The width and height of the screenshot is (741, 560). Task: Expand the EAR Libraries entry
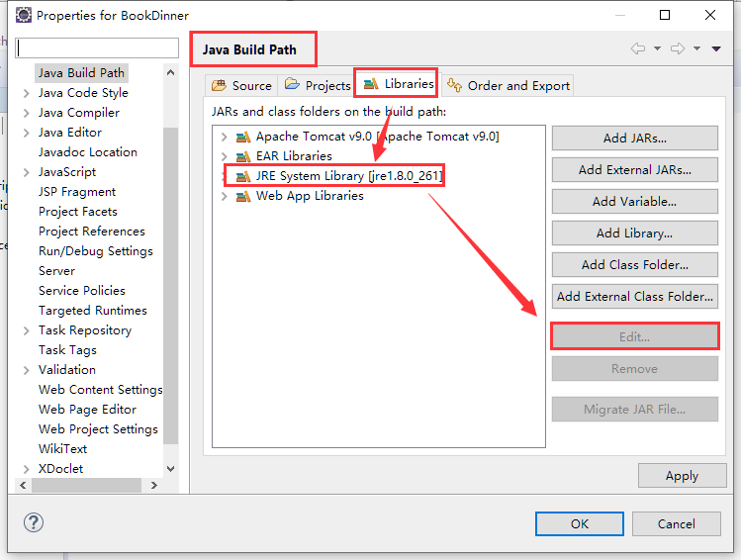point(224,156)
